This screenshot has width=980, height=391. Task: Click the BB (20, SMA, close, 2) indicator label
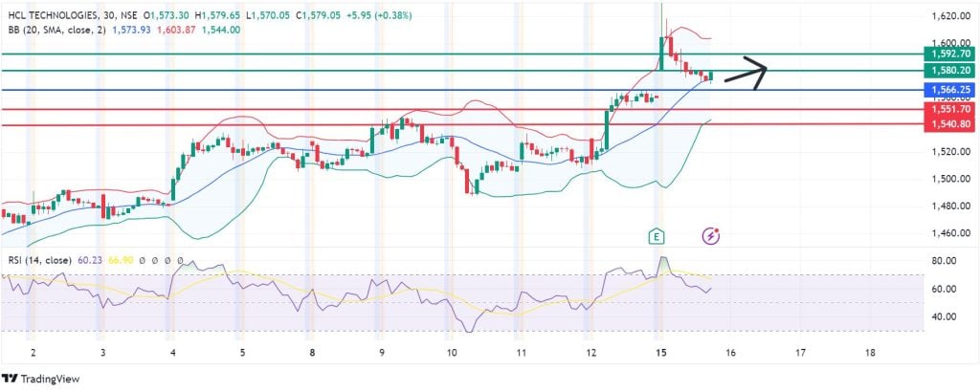(55, 30)
